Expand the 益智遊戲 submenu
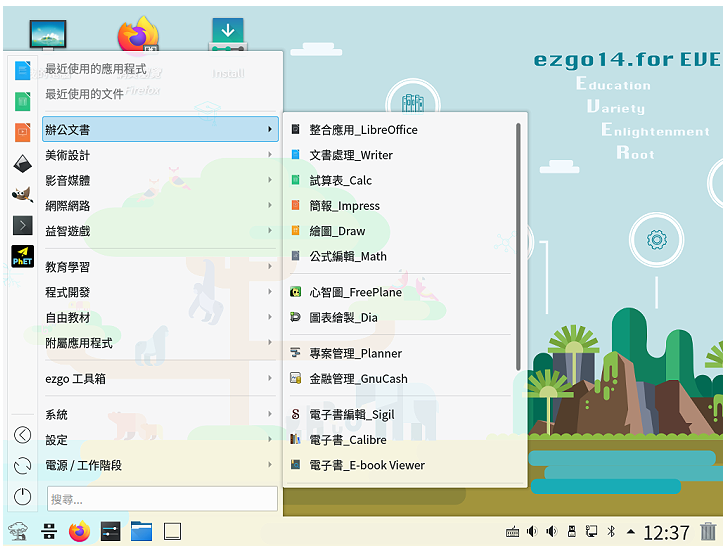Image resolution: width=728 pixels, height=554 pixels. (x=160, y=231)
